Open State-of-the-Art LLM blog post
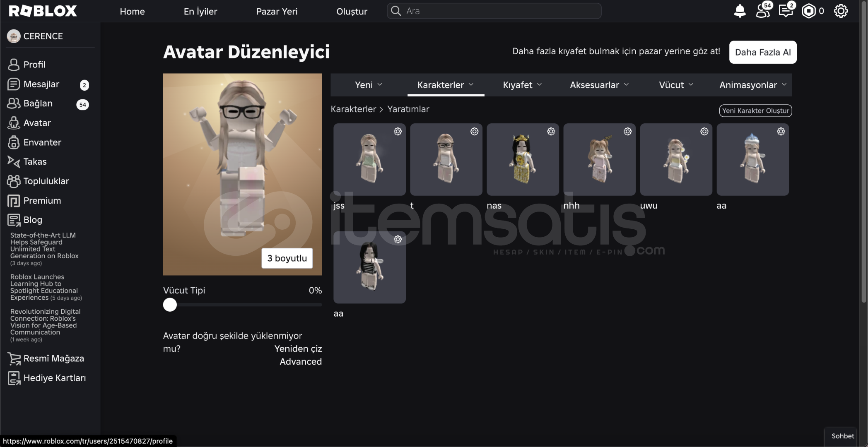This screenshot has height=447, width=868. tap(44, 249)
